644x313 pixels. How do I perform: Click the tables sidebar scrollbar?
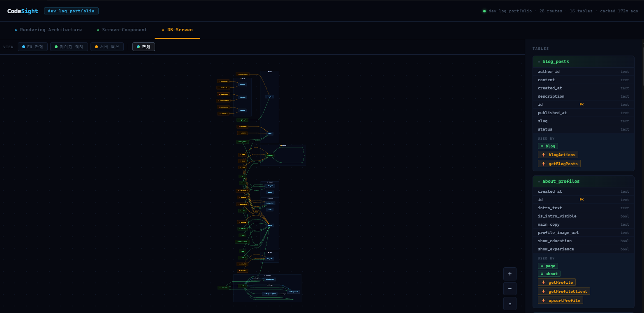pyautogui.click(x=642, y=66)
